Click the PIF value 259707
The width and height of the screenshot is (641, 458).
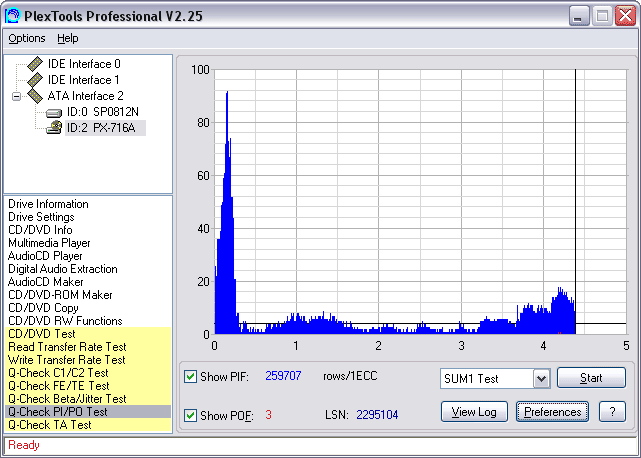click(x=283, y=376)
